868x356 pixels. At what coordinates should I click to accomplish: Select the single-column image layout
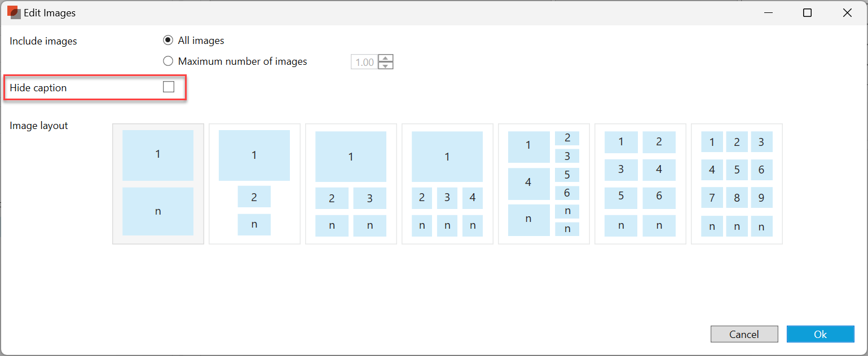click(x=158, y=184)
